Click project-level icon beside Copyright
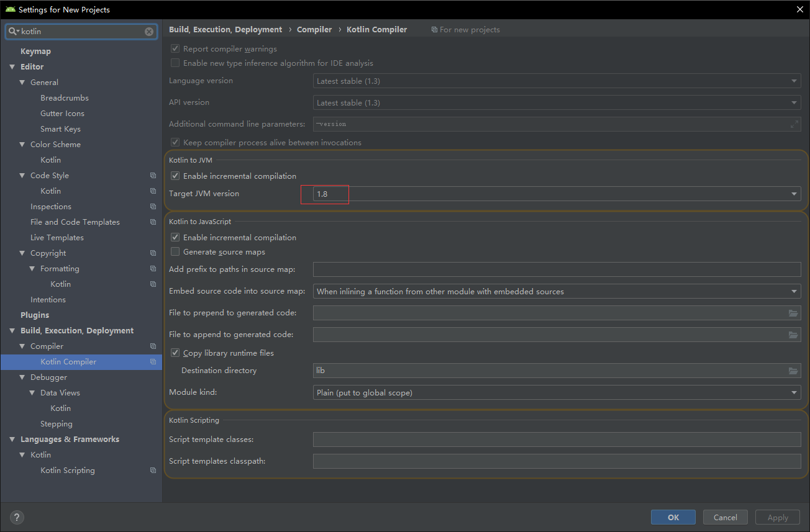This screenshot has width=810, height=532. click(x=153, y=253)
